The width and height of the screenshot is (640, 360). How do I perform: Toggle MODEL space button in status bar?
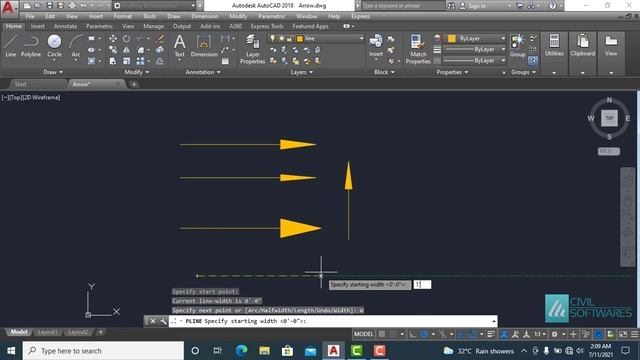click(x=364, y=334)
